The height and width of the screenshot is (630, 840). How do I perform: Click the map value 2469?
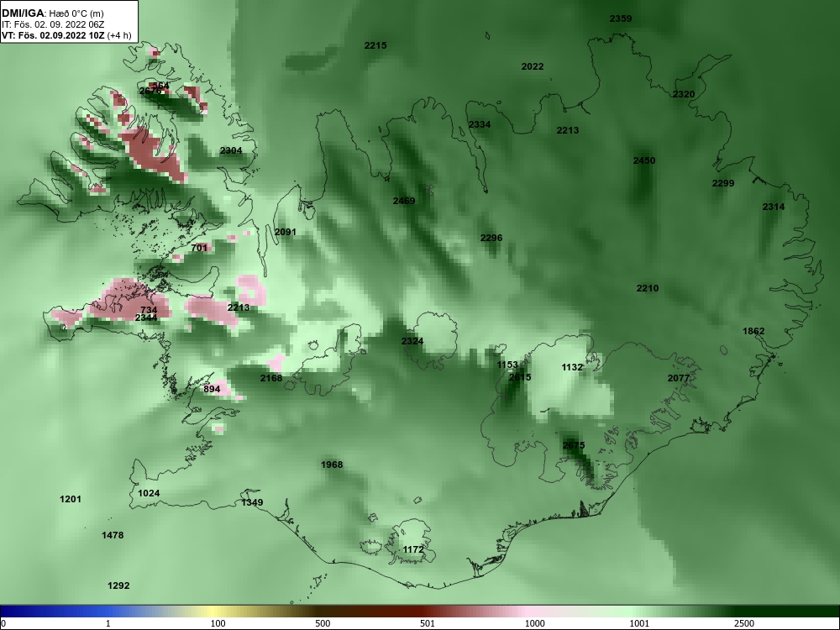(x=403, y=201)
